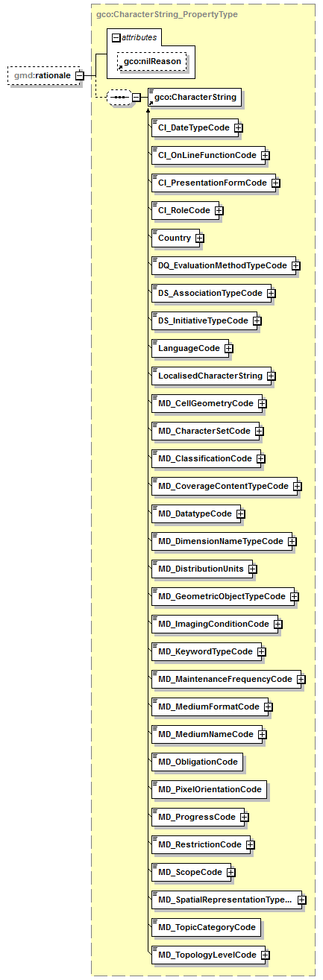This screenshot has height=980, width=323.
Task: Open the CI_DateTypeCode element
Action: 195,128
